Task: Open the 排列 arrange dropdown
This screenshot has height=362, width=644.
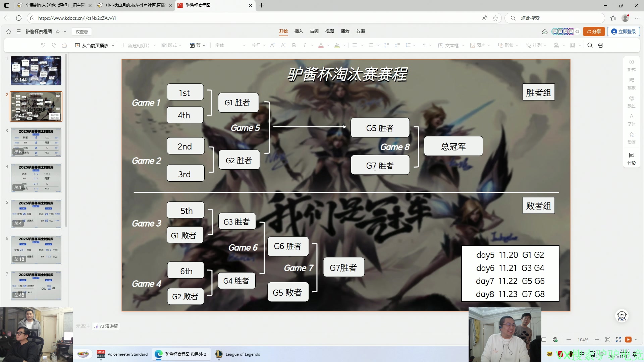Action: [x=536, y=45]
